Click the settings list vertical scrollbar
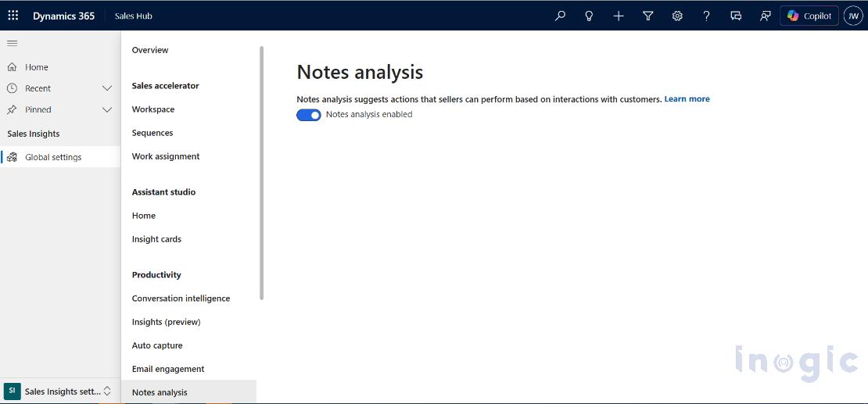This screenshot has height=404, width=868. point(261,173)
